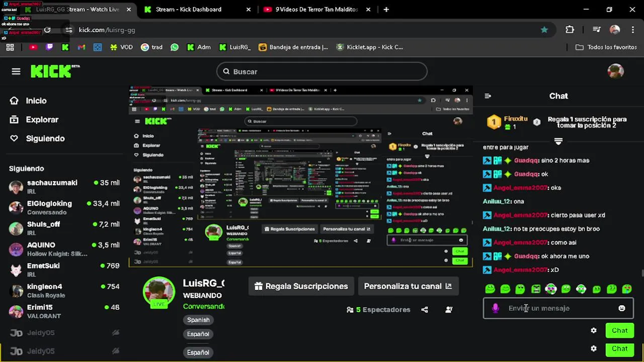Open the VOD bookmark

(x=121, y=47)
